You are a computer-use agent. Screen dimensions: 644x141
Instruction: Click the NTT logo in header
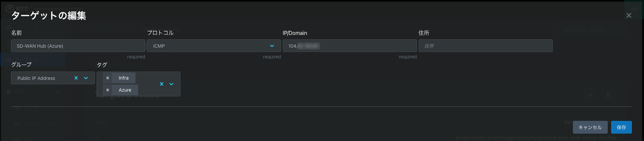(17, 8)
